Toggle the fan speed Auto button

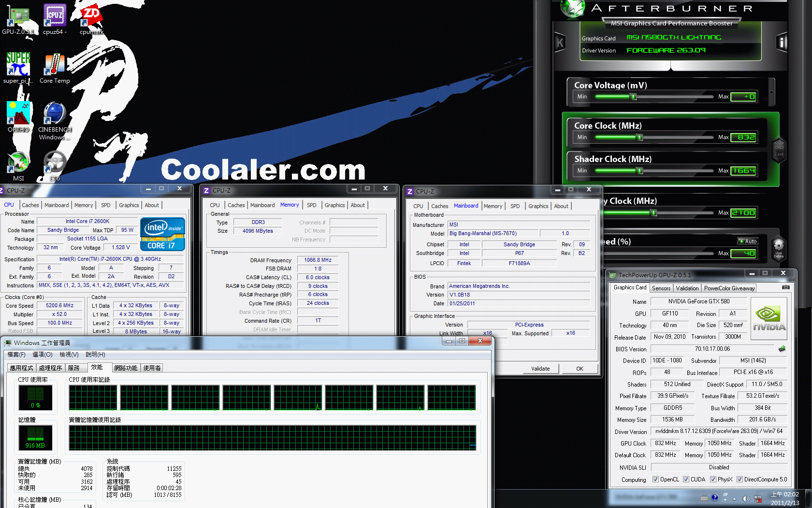[748, 241]
